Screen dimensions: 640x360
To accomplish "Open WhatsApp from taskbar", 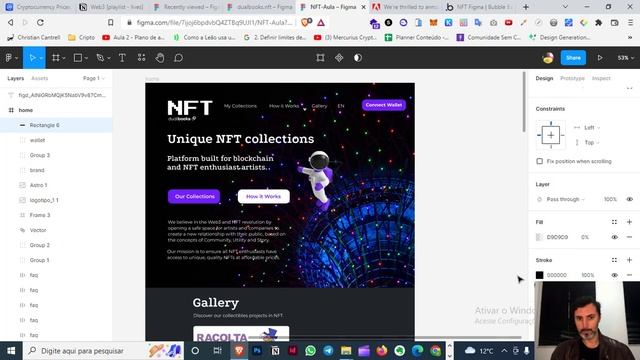I will (x=310, y=351).
